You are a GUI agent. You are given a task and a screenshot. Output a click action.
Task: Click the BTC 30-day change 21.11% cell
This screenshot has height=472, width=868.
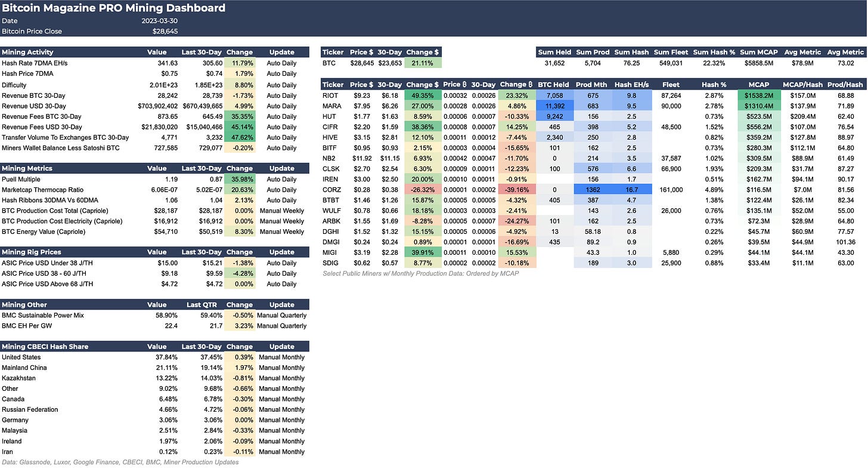[x=423, y=63]
